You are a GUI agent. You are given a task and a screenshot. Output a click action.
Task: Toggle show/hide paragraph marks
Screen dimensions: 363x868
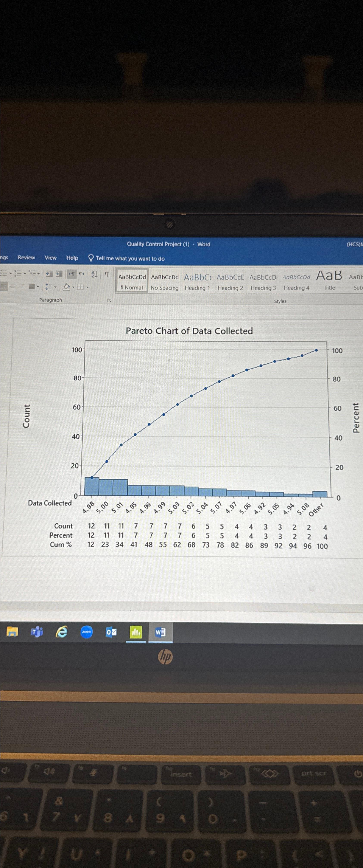(106, 275)
